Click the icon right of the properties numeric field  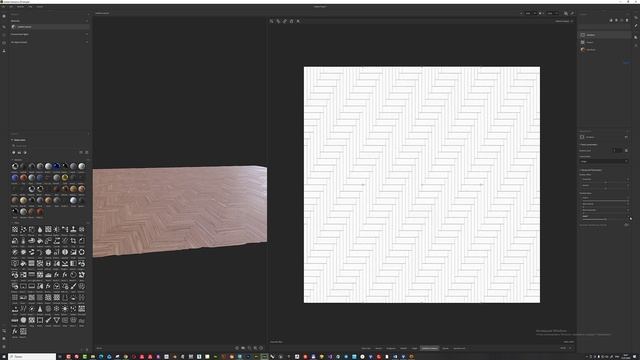pos(627,151)
